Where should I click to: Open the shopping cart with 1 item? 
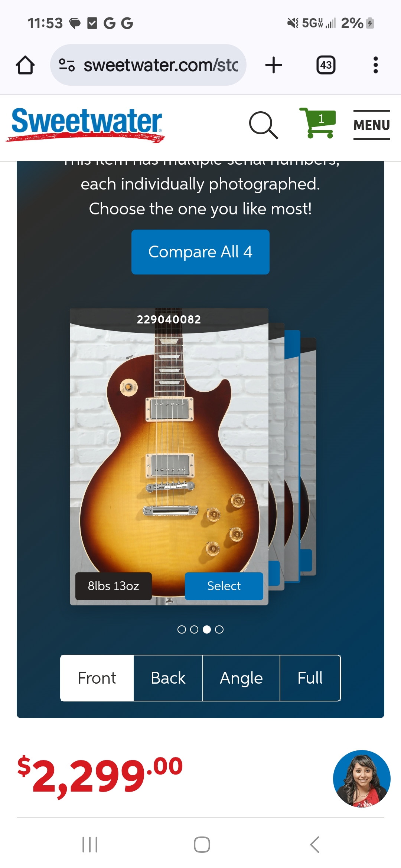click(318, 123)
